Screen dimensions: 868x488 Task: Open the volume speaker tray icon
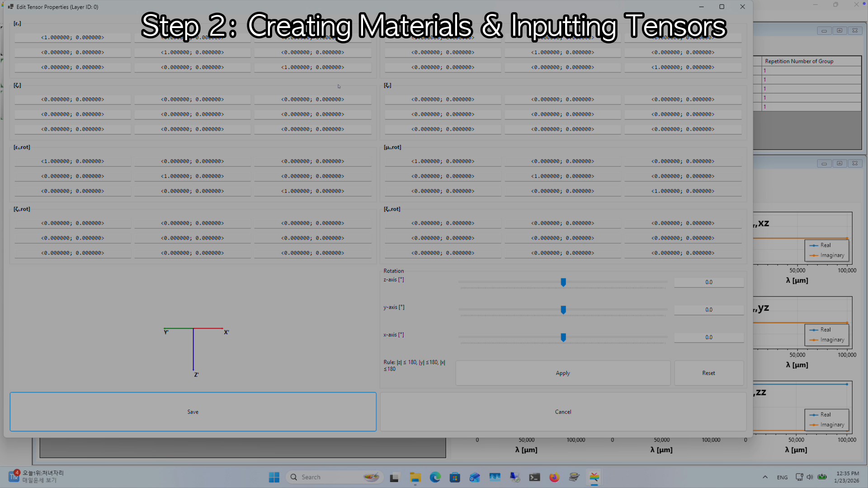click(810, 477)
